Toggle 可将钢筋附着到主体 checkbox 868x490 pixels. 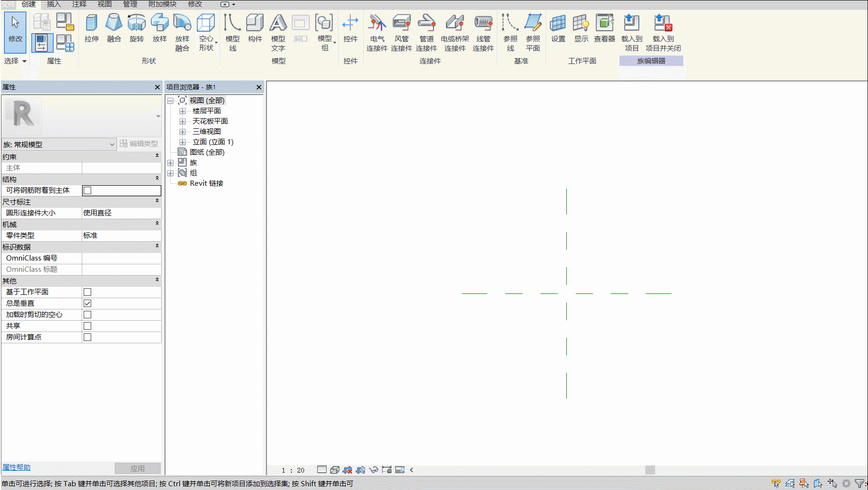click(x=87, y=190)
